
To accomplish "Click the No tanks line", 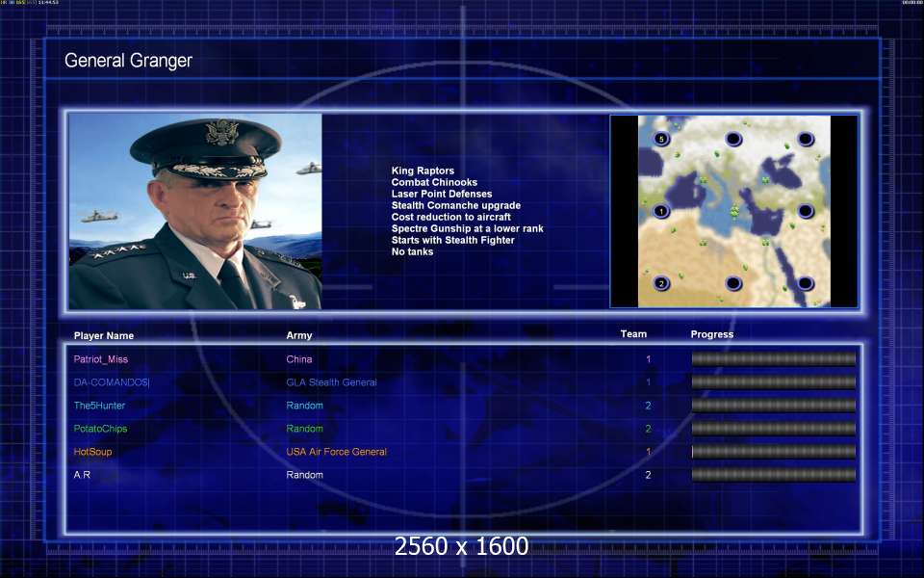I will 412,251.
